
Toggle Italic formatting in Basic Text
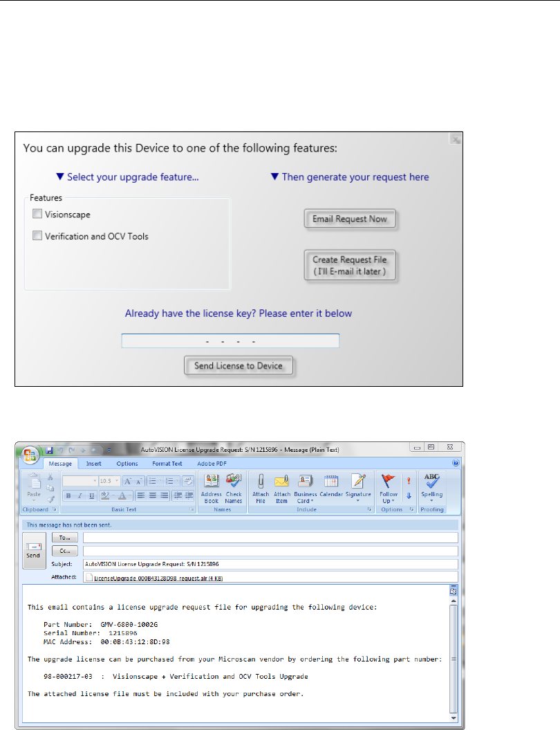tap(80, 495)
